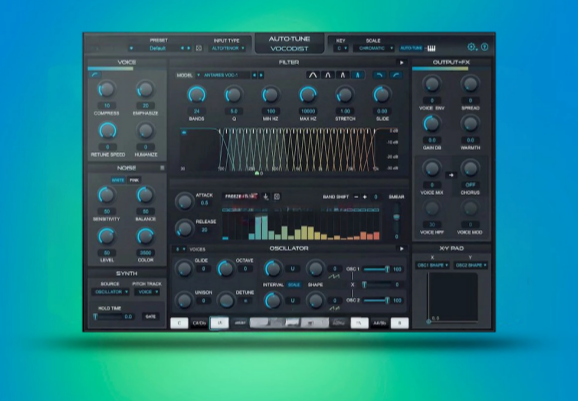Click the Gate button in Synth

pyautogui.click(x=150, y=317)
